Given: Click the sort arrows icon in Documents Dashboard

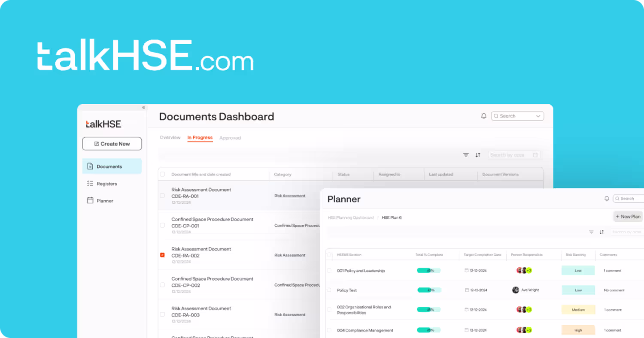Looking at the screenshot, I should pos(478,155).
